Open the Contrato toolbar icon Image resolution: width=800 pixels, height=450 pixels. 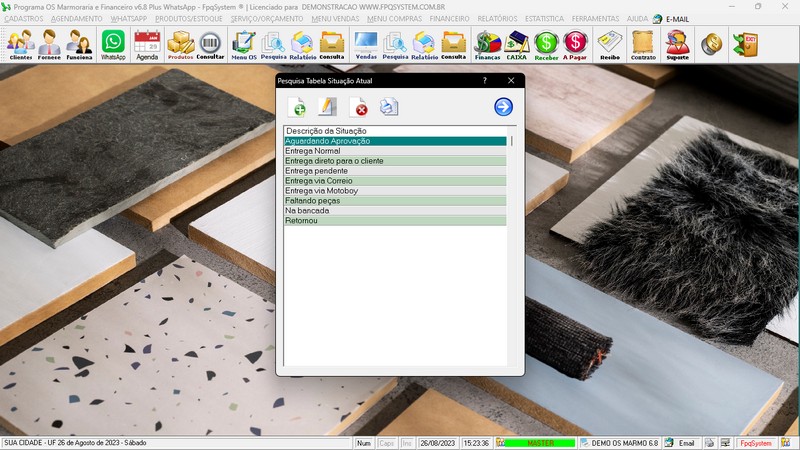[643, 45]
